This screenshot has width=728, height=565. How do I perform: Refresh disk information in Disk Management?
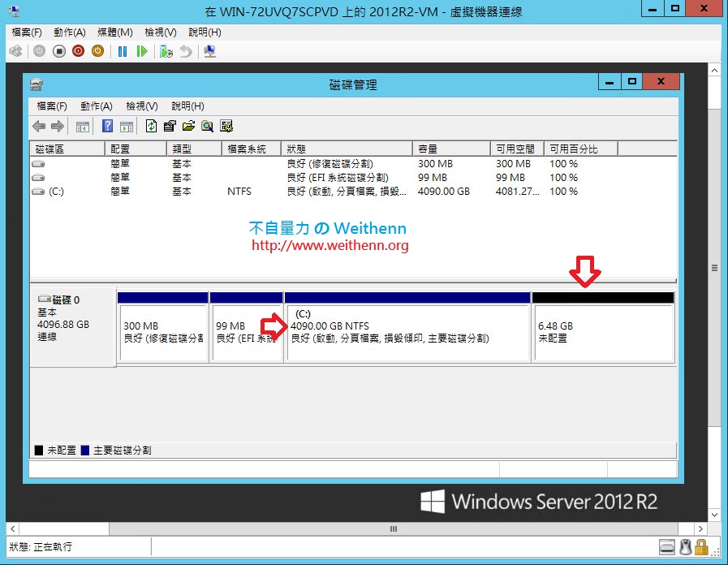tap(152, 126)
